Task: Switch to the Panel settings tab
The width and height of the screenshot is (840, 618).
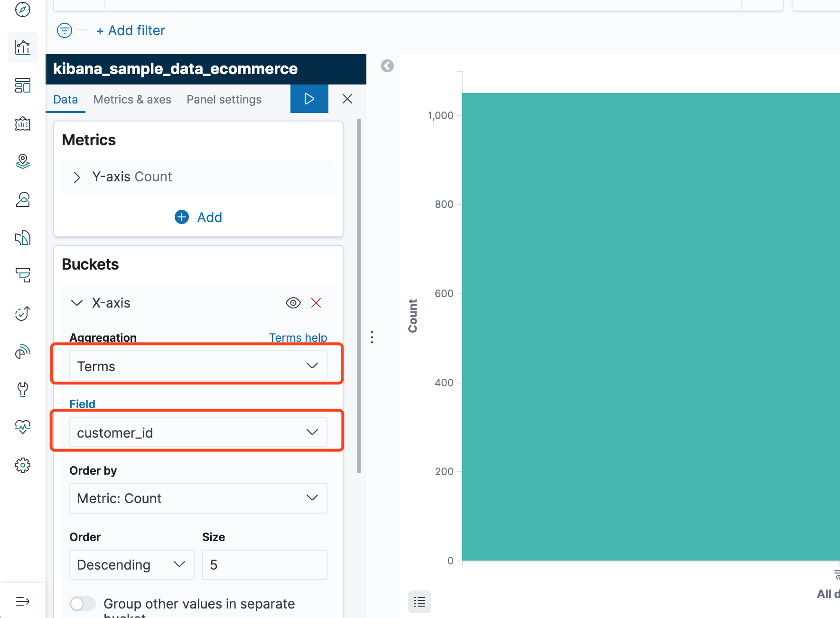Action: click(x=224, y=99)
